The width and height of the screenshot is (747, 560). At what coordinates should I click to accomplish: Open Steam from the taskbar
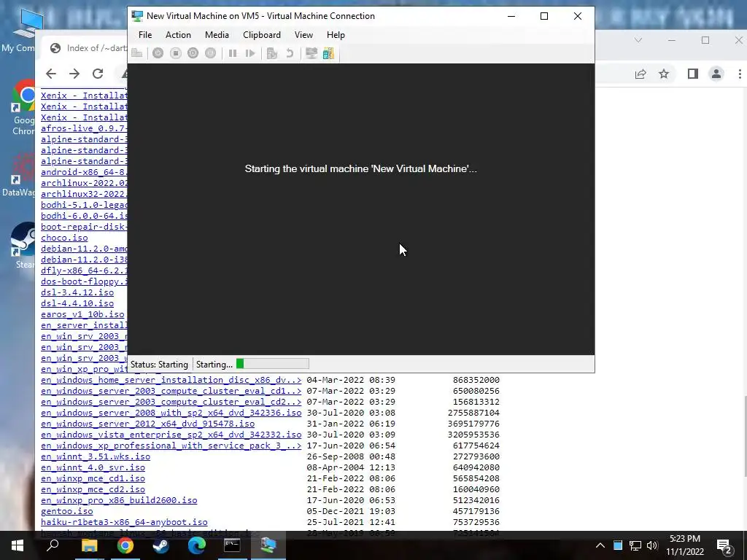(x=160, y=545)
